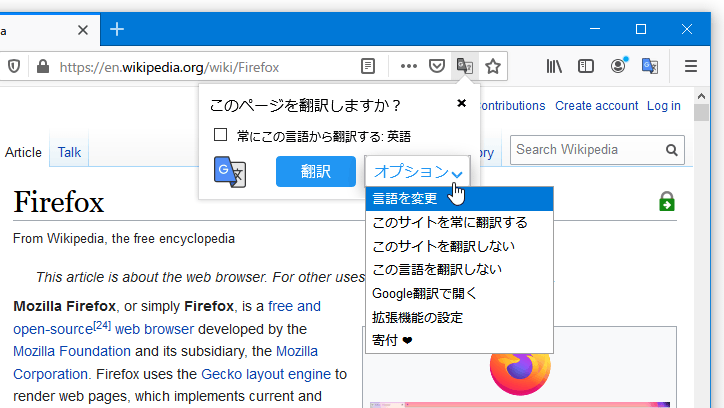
Task: Click the Create account link
Action: point(597,106)
